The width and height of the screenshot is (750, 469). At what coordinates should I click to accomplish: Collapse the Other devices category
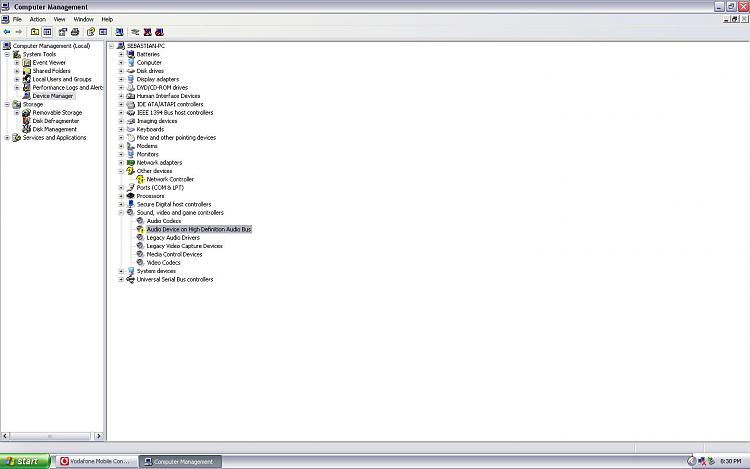(121, 171)
